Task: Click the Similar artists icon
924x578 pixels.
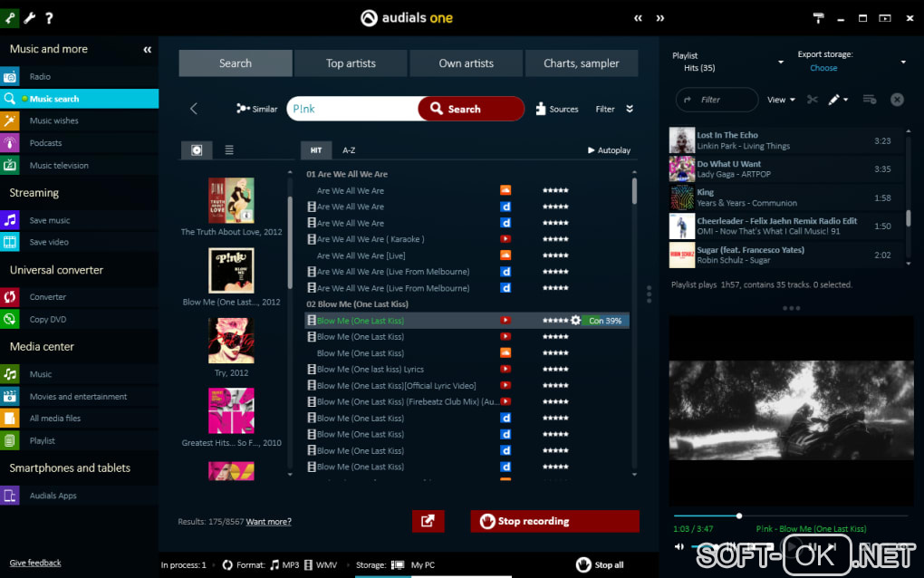Action: click(256, 109)
